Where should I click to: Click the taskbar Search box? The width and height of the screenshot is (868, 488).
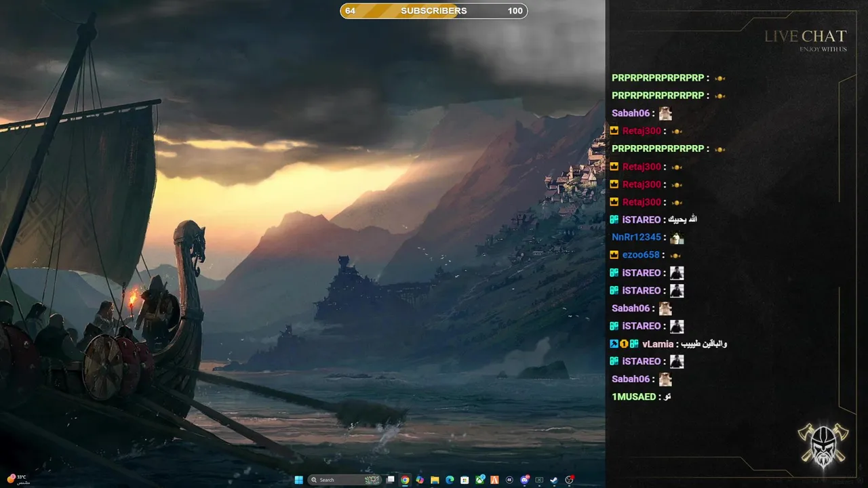(x=344, y=480)
